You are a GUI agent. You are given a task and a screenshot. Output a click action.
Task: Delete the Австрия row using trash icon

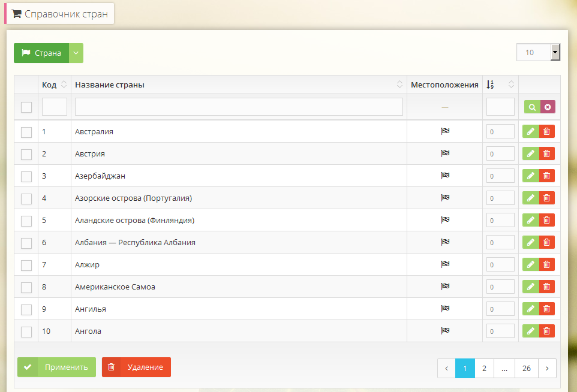[x=546, y=153]
